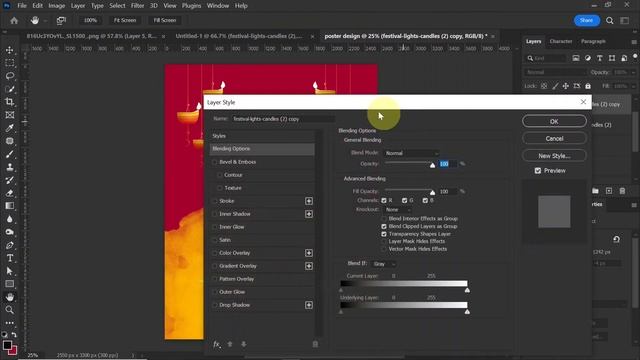640x360 pixels.
Task: Select the Drop Shadow style row
Action: (261, 305)
